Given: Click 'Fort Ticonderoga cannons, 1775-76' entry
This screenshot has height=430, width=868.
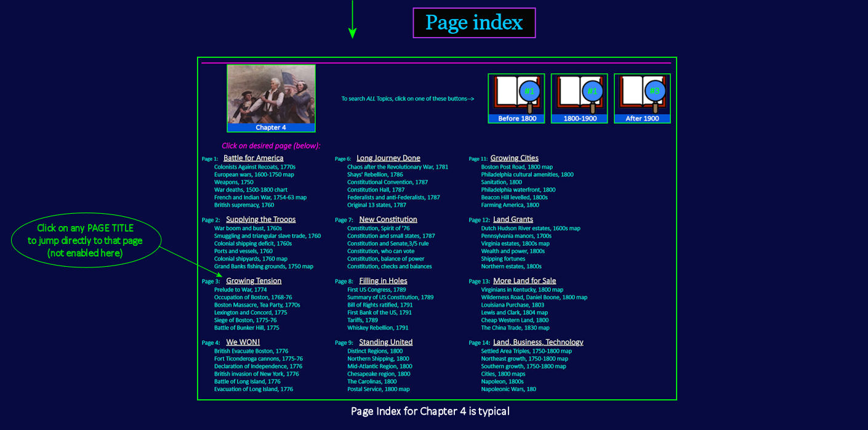Looking at the screenshot, I should coord(259,359).
